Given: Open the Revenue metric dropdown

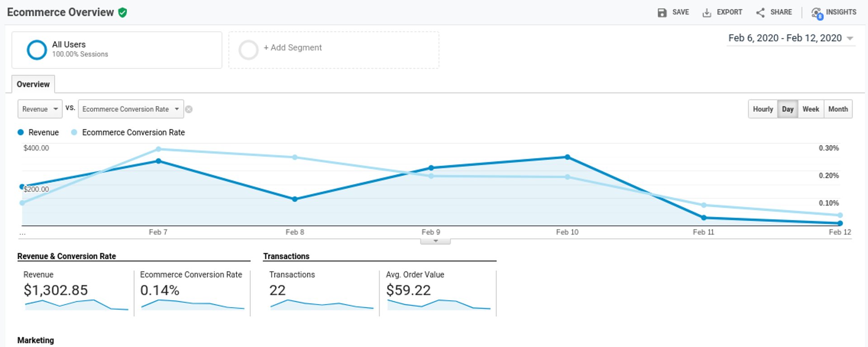Looking at the screenshot, I should pyautogui.click(x=40, y=109).
